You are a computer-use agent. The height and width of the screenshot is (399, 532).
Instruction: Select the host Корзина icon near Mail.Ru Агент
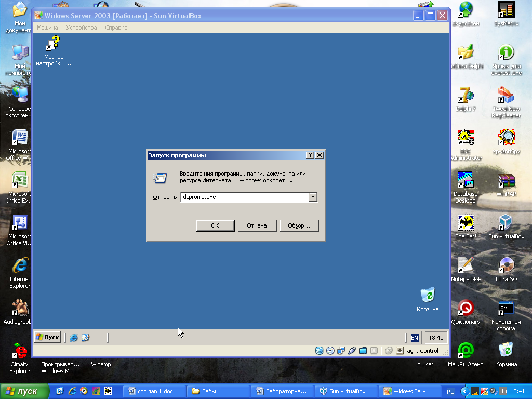pyautogui.click(x=506, y=354)
